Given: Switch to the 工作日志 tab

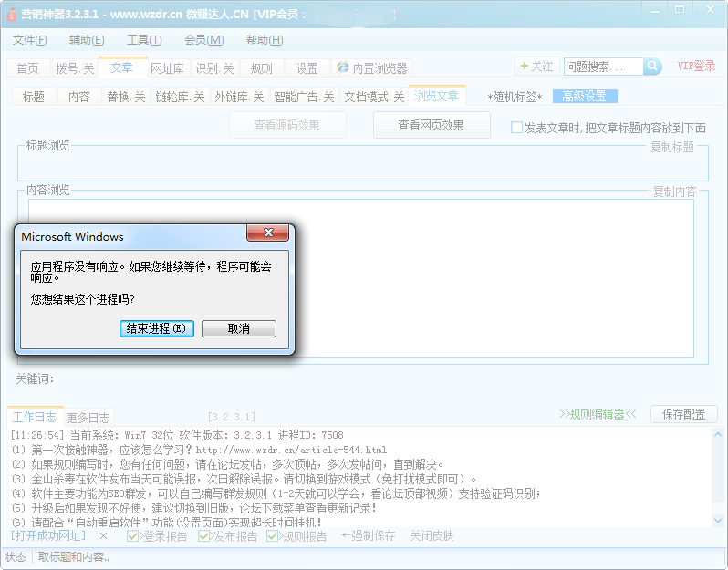Looking at the screenshot, I should pyautogui.click(x=35, y=417).
